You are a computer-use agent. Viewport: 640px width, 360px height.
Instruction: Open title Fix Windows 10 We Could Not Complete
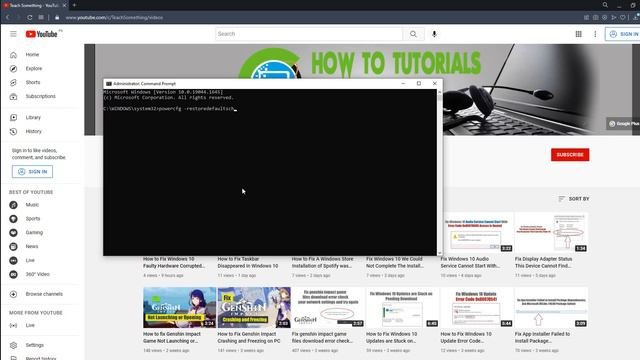tap(395, 262)
